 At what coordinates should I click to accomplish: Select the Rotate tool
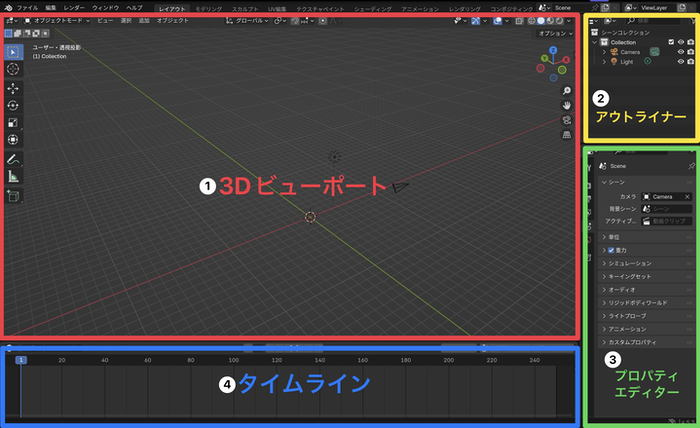[12, 105]
